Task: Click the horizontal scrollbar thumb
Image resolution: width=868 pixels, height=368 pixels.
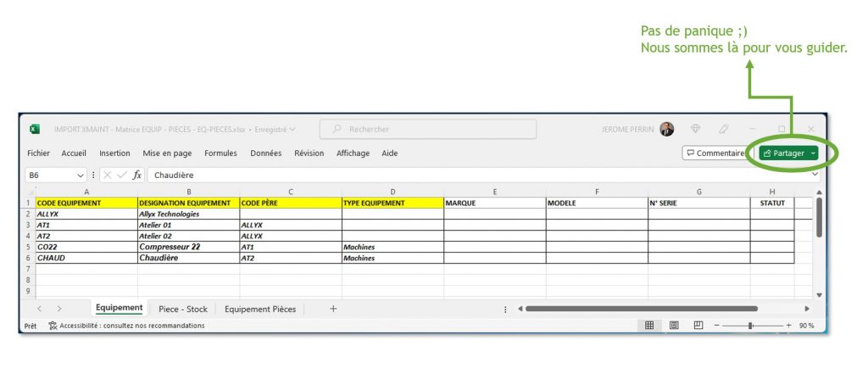Action: tap(641, 309)
